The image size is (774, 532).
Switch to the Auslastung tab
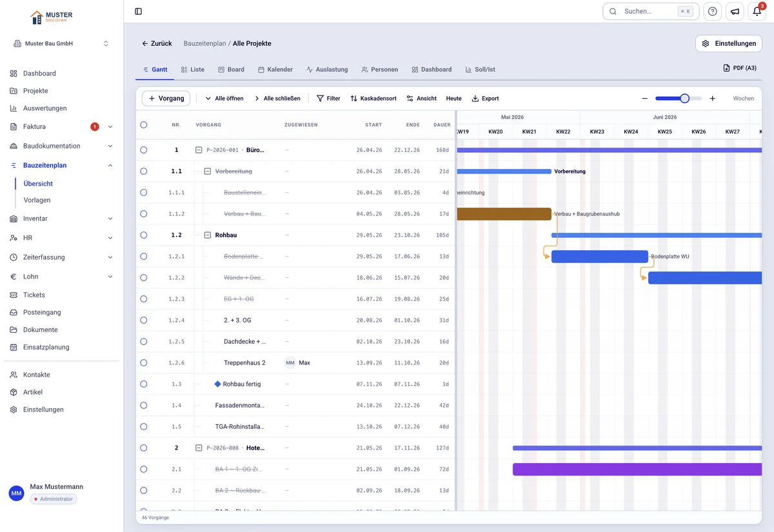coord(327,70)
